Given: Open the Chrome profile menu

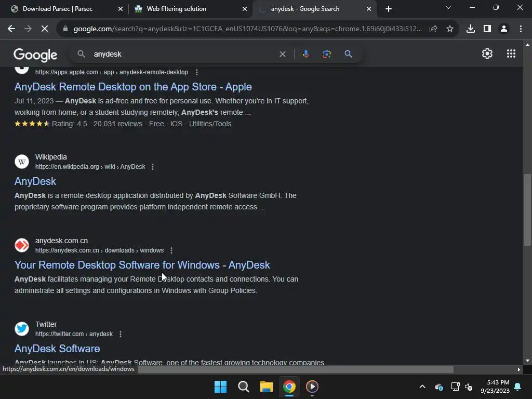Looking at the screenshot, I should [504, 29].
